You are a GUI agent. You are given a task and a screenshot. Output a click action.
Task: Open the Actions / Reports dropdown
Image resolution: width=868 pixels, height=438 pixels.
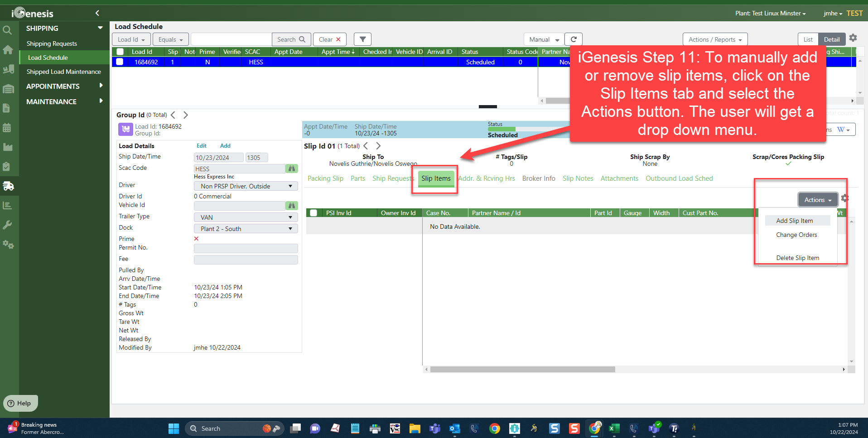pos(715,39)
